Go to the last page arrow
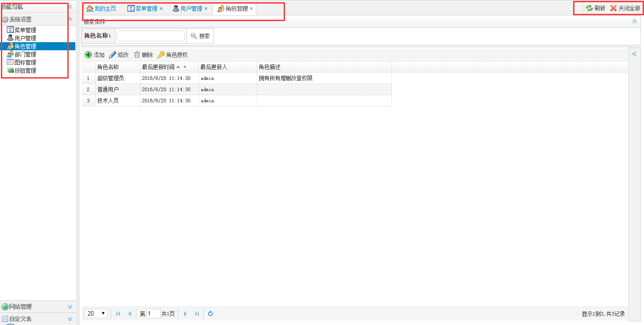The height and width of the screenshot is (325, 644). click(x=197, y=314)
